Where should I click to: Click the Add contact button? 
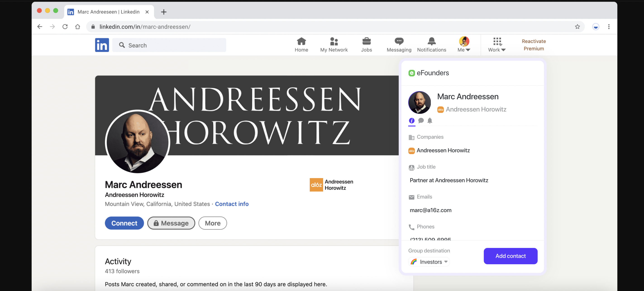[510, 256]
